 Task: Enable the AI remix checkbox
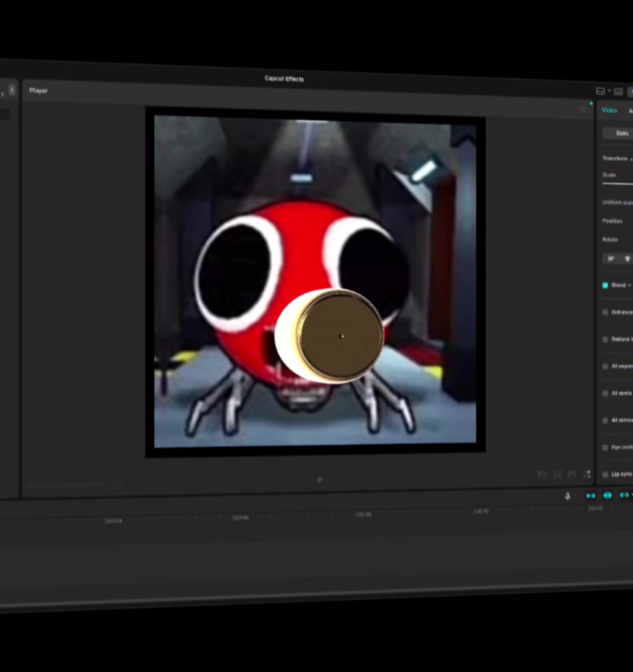[605, 393]
